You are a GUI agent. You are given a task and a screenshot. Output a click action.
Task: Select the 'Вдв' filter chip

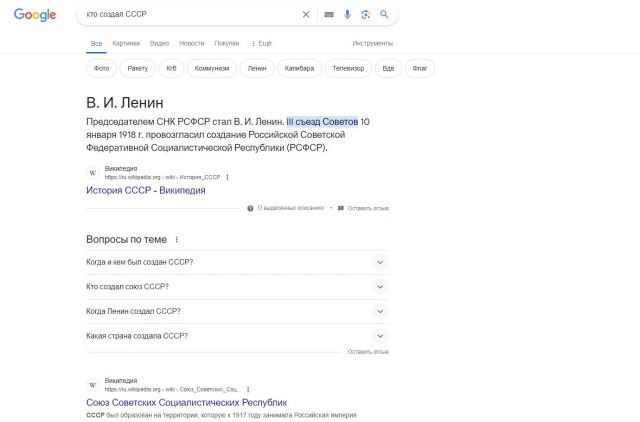[x=388, y=68]
